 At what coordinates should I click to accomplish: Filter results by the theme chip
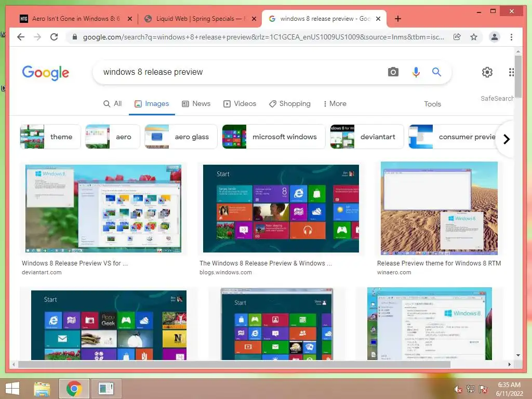[50, 137]
